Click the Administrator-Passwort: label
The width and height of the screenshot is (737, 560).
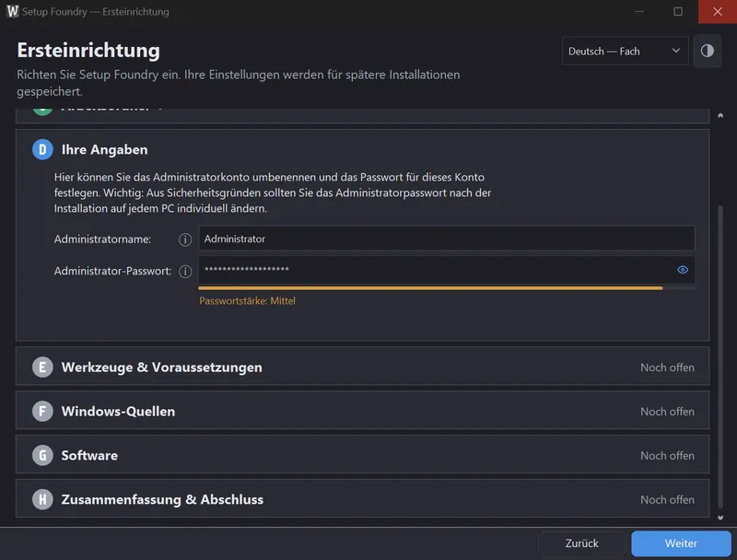point(112,271)
